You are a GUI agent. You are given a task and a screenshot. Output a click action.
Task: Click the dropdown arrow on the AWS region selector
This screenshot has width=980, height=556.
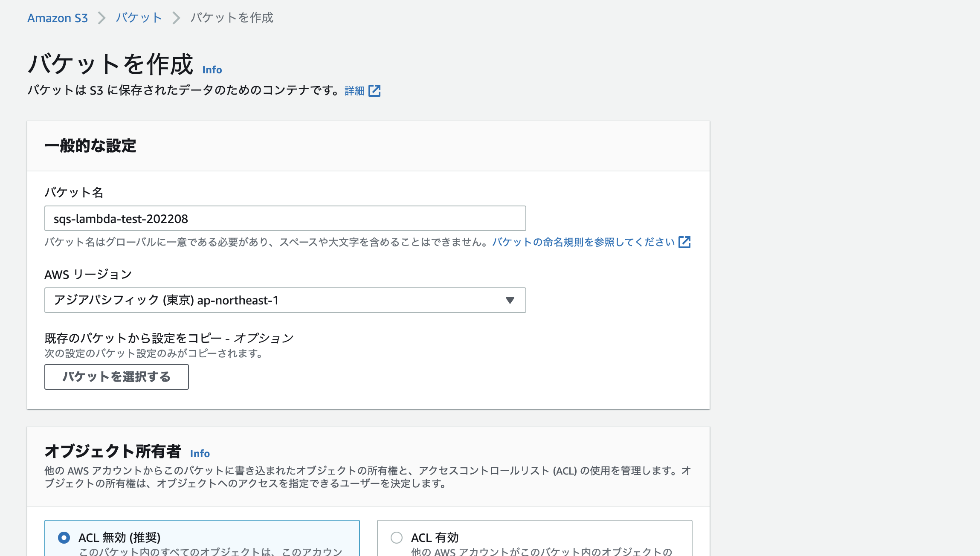510,300
